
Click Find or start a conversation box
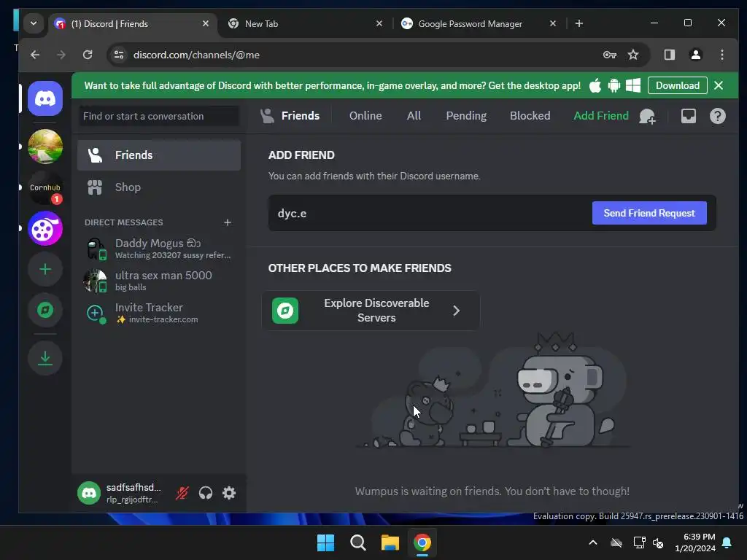pyautogui.click(x=159, y=116)
